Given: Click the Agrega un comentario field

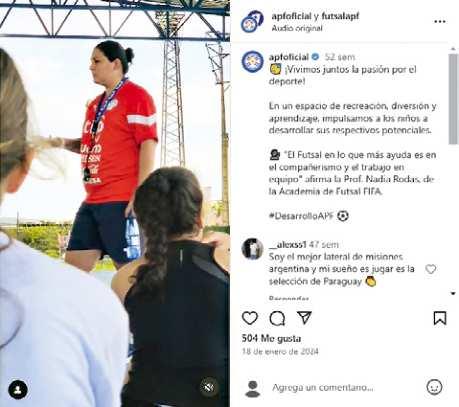Looking at the screenshot, I should pyautogui.click(x=323, y=388).
